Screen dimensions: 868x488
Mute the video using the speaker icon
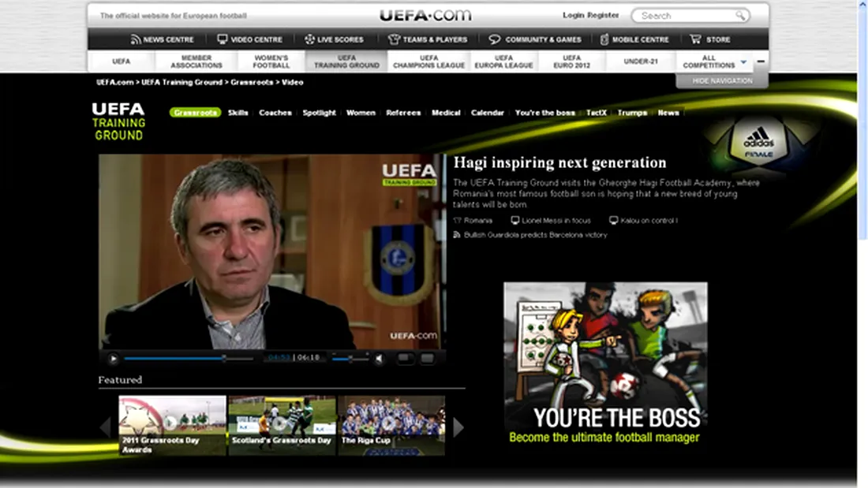tap(380, 359)
